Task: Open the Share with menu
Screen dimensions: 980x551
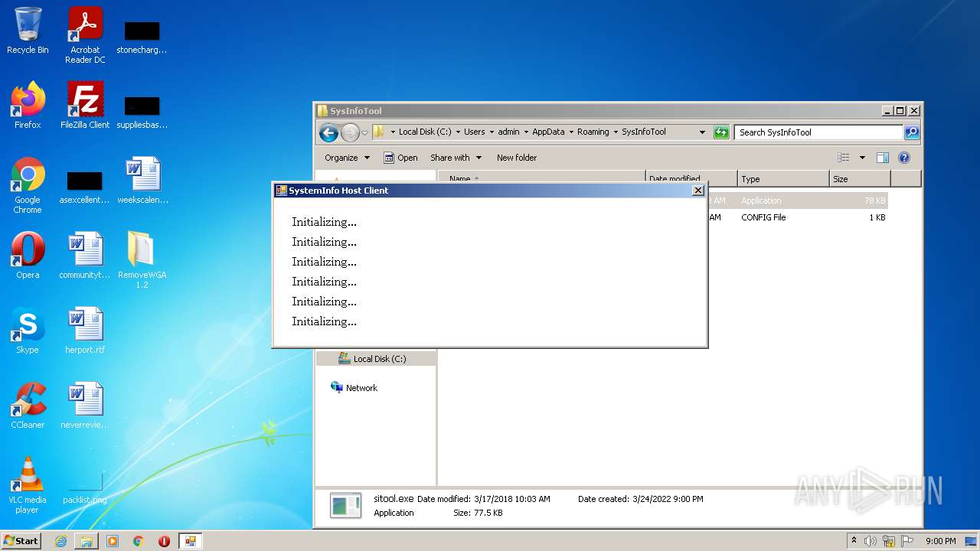Action: point(456,158)
